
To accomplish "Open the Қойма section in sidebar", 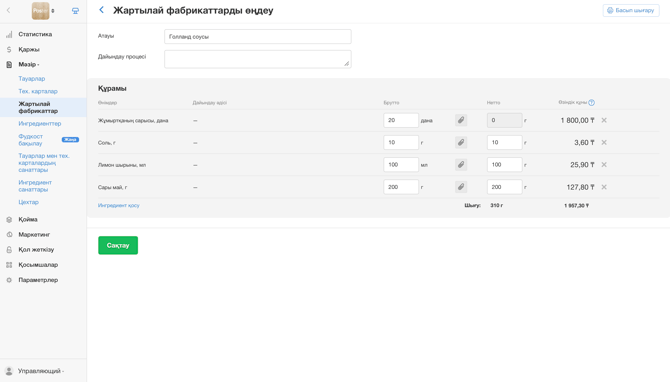I will coord(28,219).
